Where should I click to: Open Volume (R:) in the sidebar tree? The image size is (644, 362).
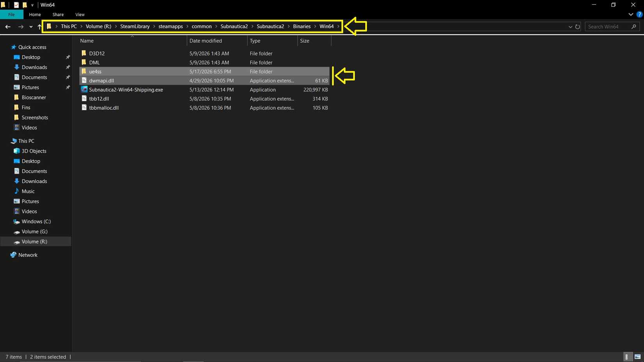tap(34, 242)
